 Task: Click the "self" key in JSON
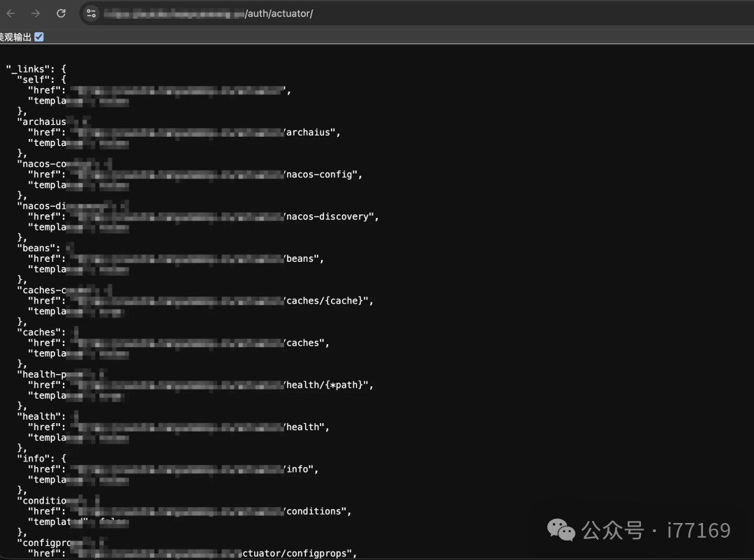[36, 80]
